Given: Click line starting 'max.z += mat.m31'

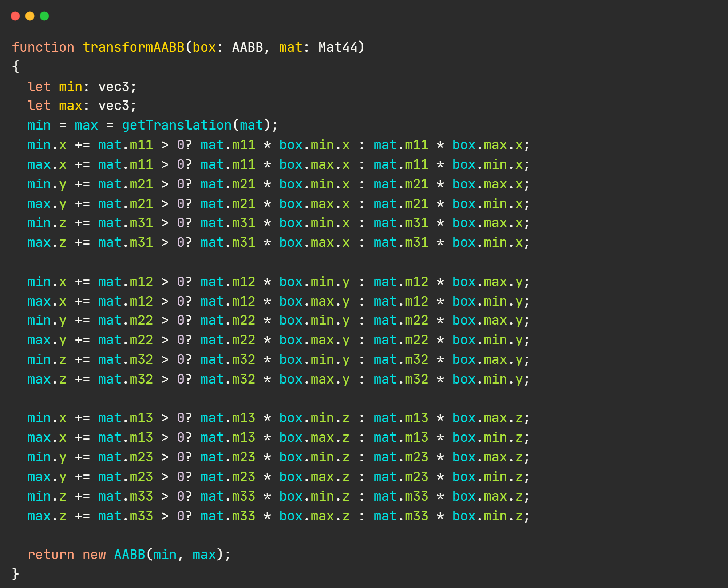Looking at the screenshot, I should click(279, 242).
